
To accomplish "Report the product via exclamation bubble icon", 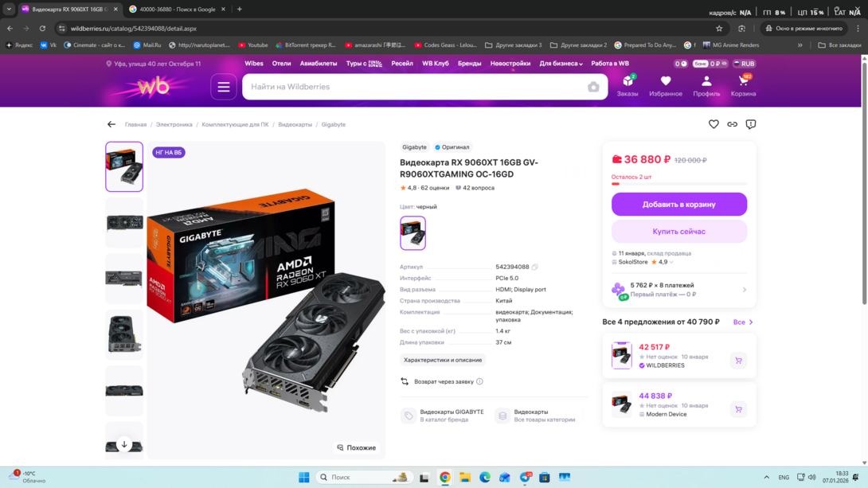I will pos(751,124).
